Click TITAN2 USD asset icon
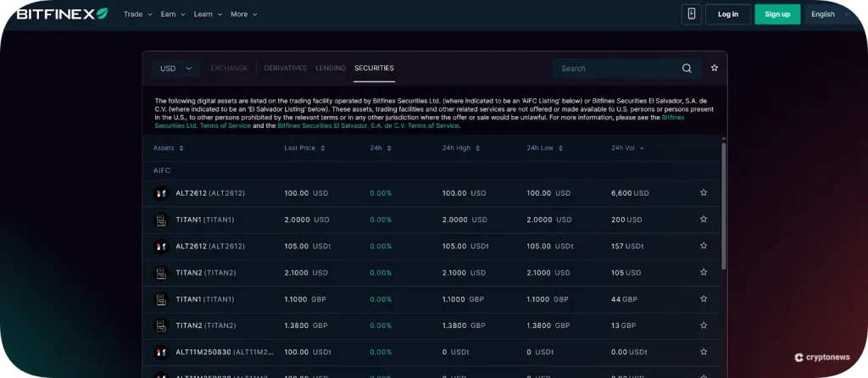The width and height of the screenshot is (868, 378). (160, 273)
